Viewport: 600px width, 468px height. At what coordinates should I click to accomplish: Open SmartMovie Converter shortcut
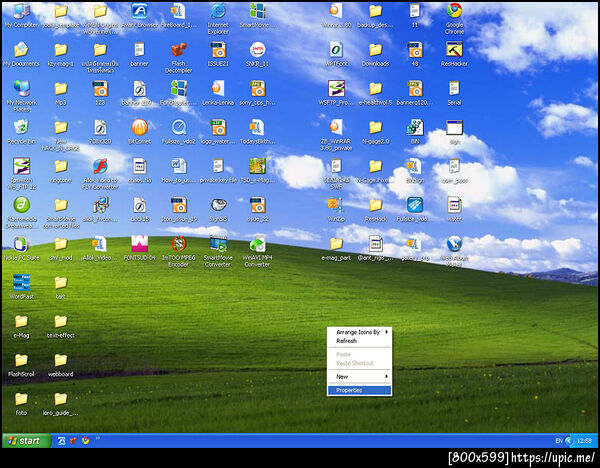coord(218,251)
